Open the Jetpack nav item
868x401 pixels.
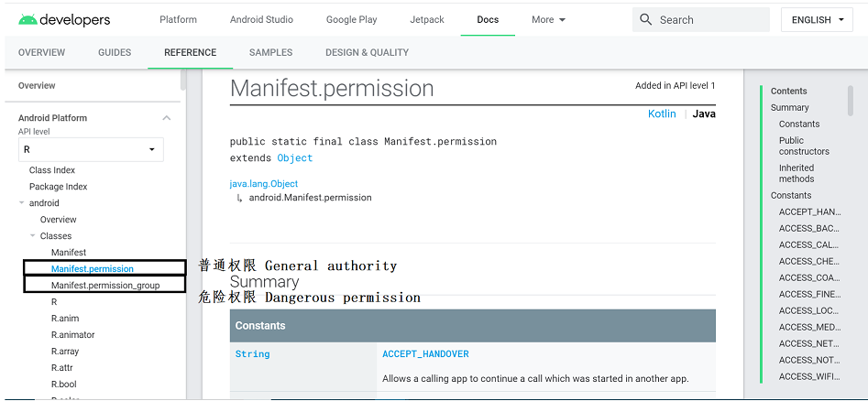427,20
